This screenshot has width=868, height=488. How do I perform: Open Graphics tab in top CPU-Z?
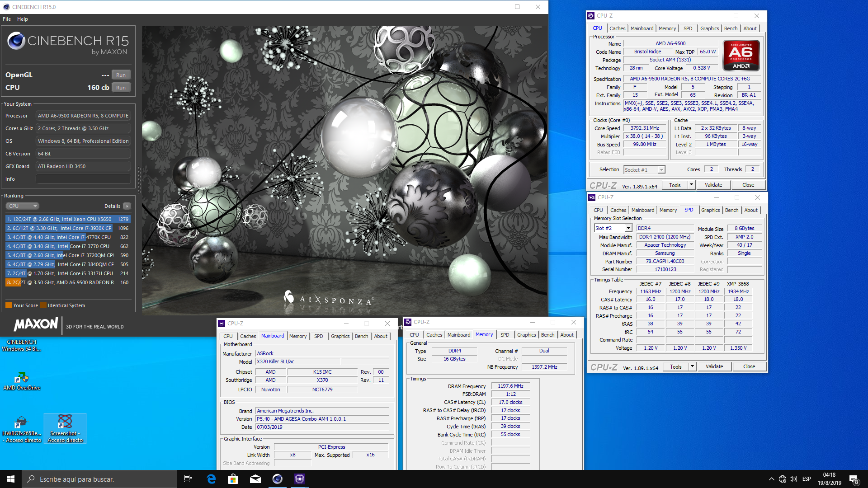pos(709,28)
